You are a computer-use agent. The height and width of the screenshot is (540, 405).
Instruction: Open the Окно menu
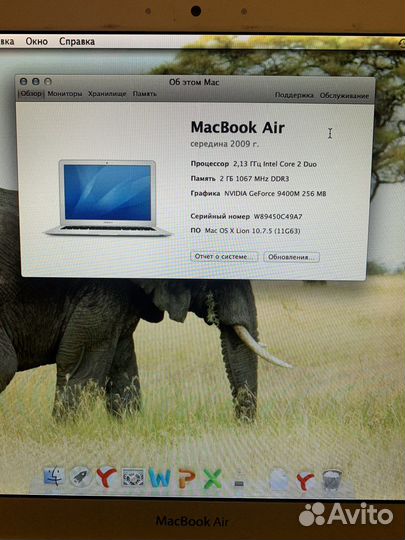pyautogui.click(x=37, y=41)
